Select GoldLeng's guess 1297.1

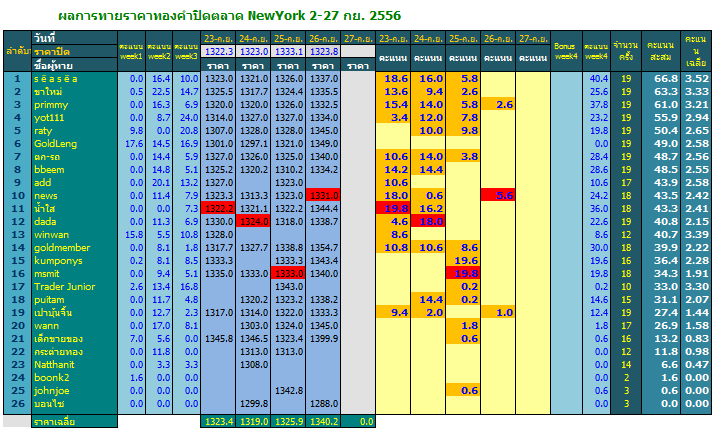254,143
